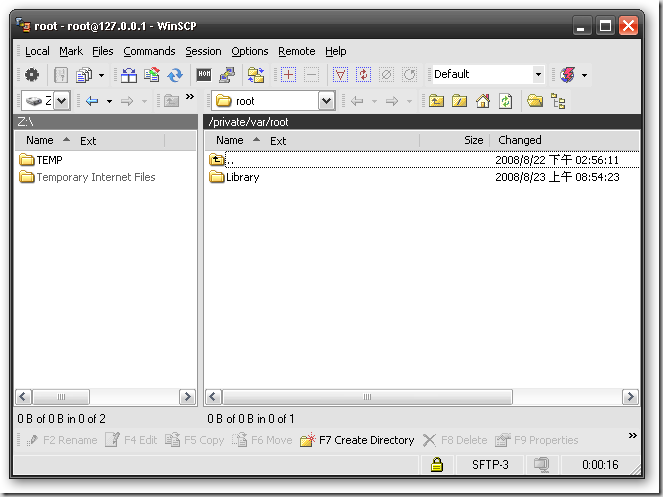Screen dimensions: 663x497
Task: Open the Local drive Z dropdown
Action: 62,101
